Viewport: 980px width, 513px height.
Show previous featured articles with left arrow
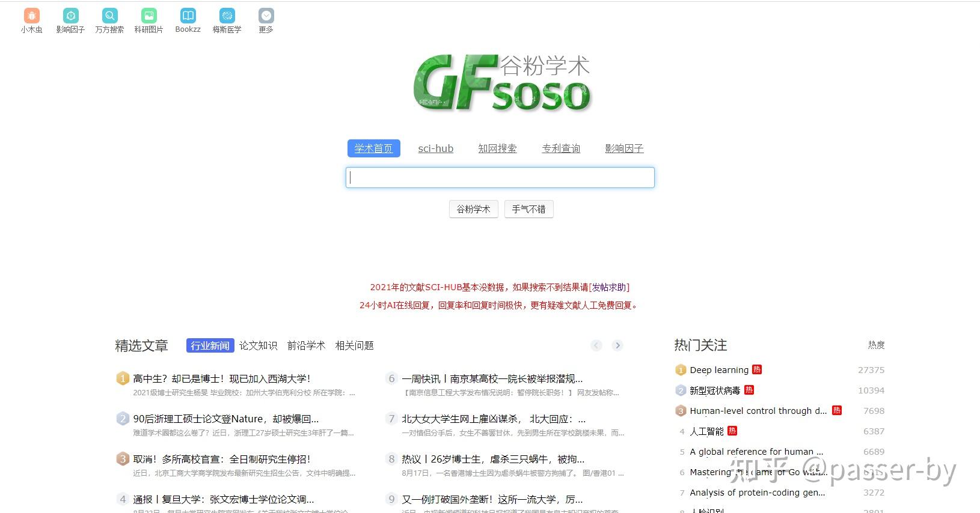tap(596, 345)
